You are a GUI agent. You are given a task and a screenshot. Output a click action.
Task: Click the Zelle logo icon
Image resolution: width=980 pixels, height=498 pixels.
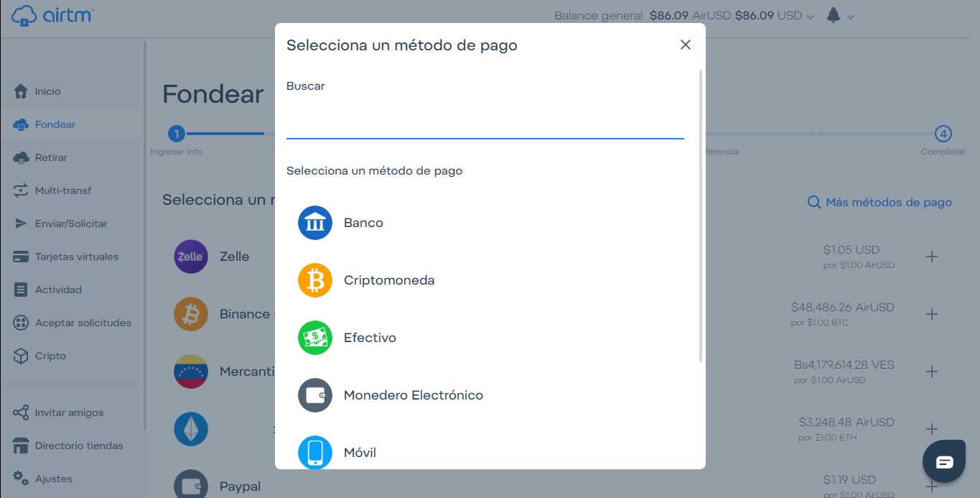[191, 257]
